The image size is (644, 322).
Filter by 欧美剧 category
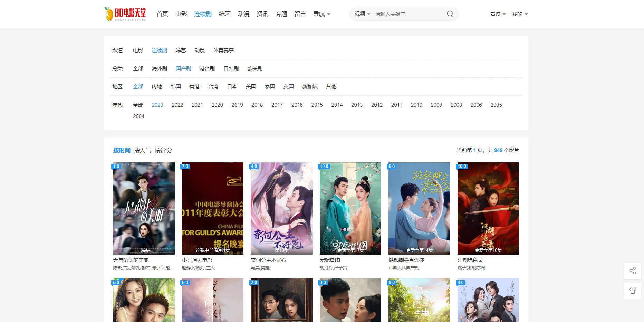[255, 69]
